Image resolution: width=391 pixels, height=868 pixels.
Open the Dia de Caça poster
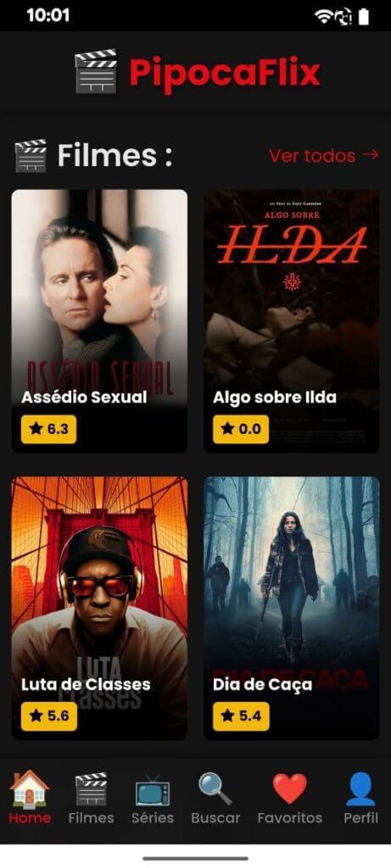(x=291, y=608)
